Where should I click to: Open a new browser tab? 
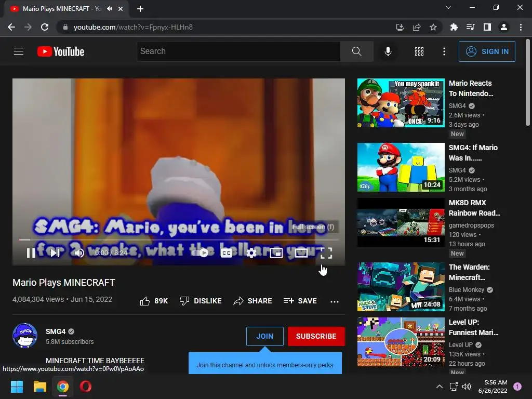[x=140, y=9]
